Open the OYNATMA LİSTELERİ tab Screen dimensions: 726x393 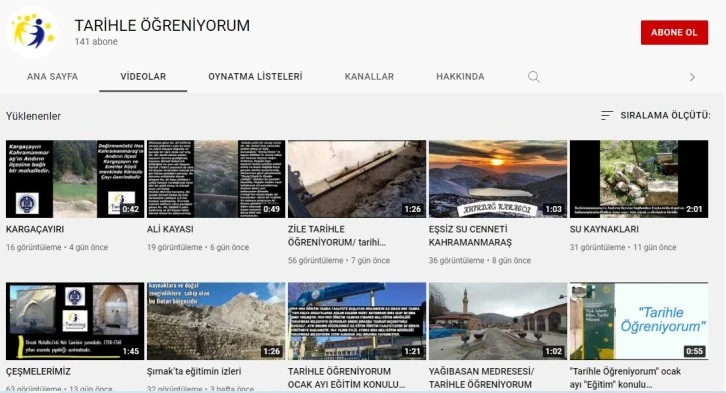(x=255, y=77)
